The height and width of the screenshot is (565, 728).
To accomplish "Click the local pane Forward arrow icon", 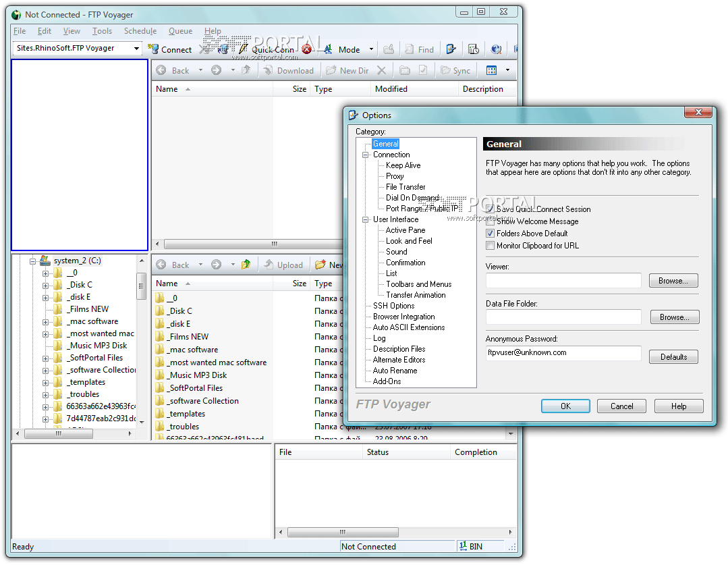I will [217, 265].
